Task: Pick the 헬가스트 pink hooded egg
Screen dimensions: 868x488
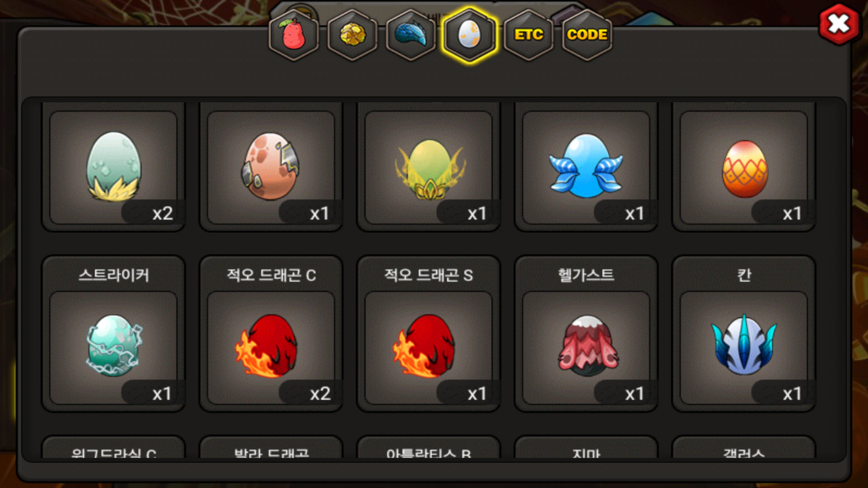Action: pos(586,334)
